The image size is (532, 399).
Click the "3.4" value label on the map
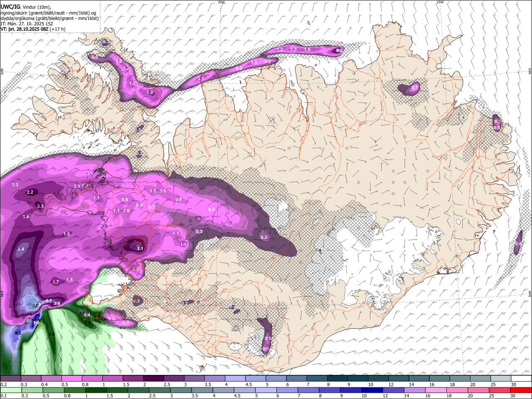pos(21,249)
